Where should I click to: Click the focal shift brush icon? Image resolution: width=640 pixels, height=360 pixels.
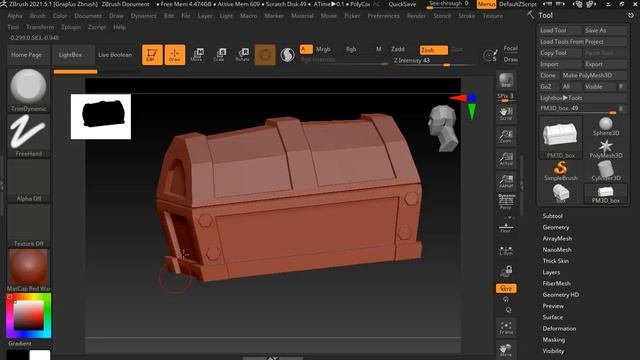tap(490, 55)
